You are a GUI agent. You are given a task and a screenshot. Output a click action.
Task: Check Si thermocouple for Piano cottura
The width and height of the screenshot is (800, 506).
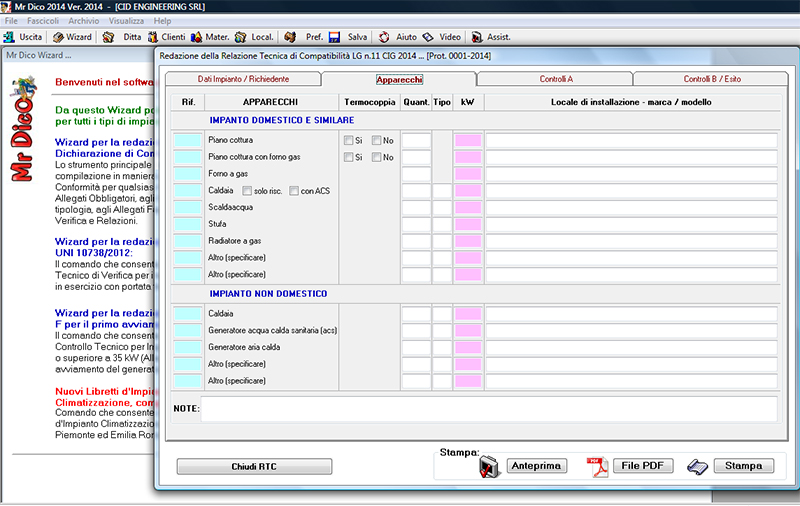point(348,141)
